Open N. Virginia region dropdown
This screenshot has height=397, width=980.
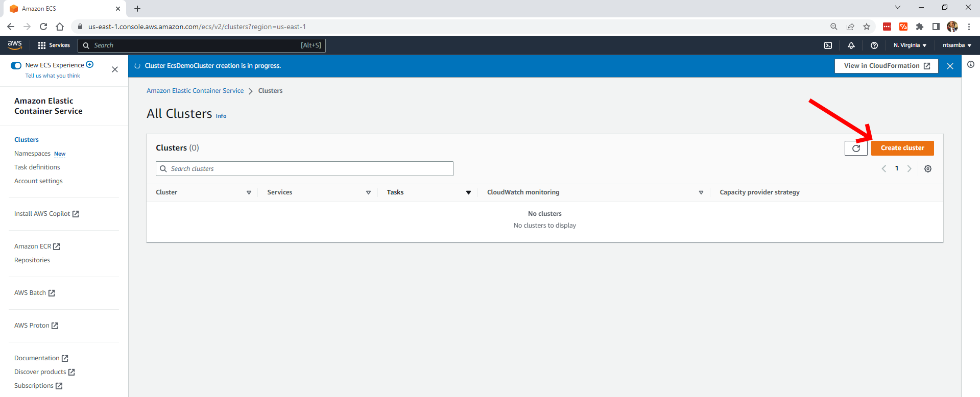point(910,45)
